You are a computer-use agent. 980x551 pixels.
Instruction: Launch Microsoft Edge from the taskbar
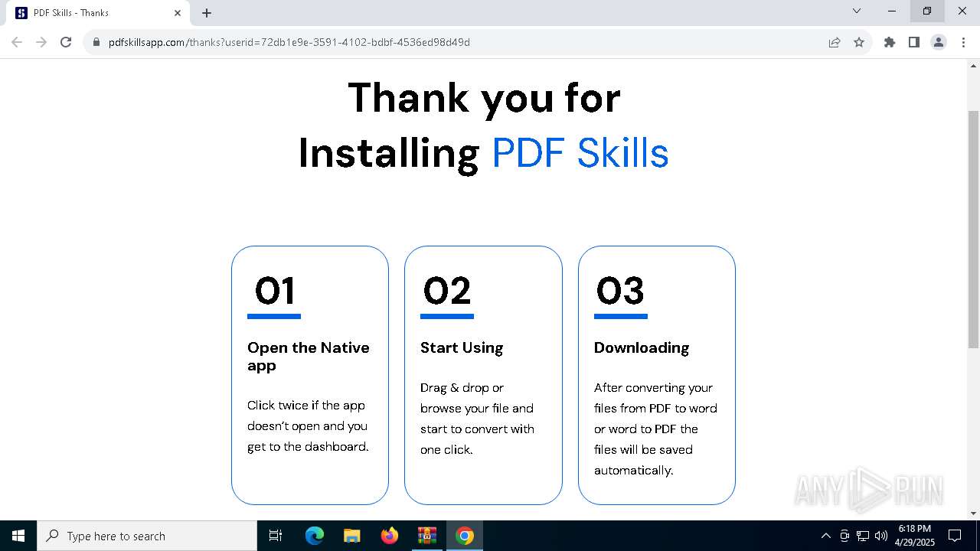[x=315, y=536]
